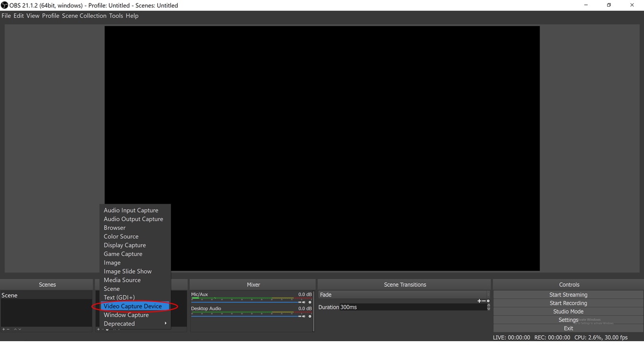Open the Edit menu
This screenshot has width=644, height=345.
click(x=19, y=16)
